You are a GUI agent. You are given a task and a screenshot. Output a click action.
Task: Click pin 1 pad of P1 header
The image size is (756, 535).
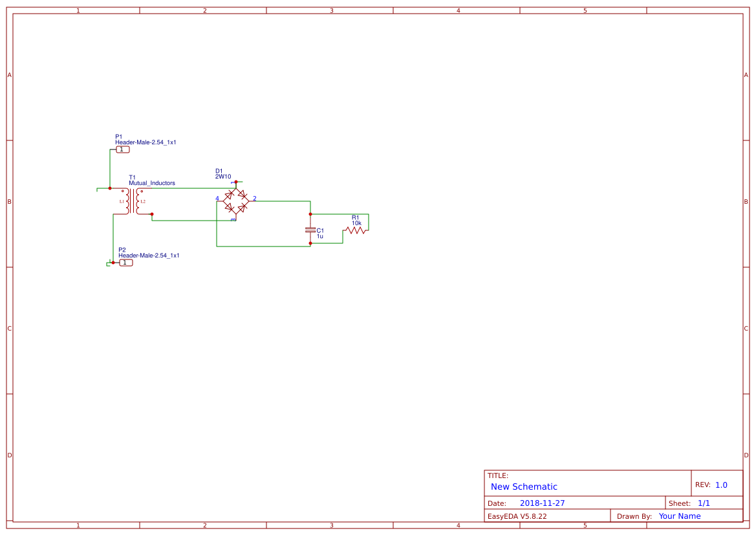(x=122, y=149)
